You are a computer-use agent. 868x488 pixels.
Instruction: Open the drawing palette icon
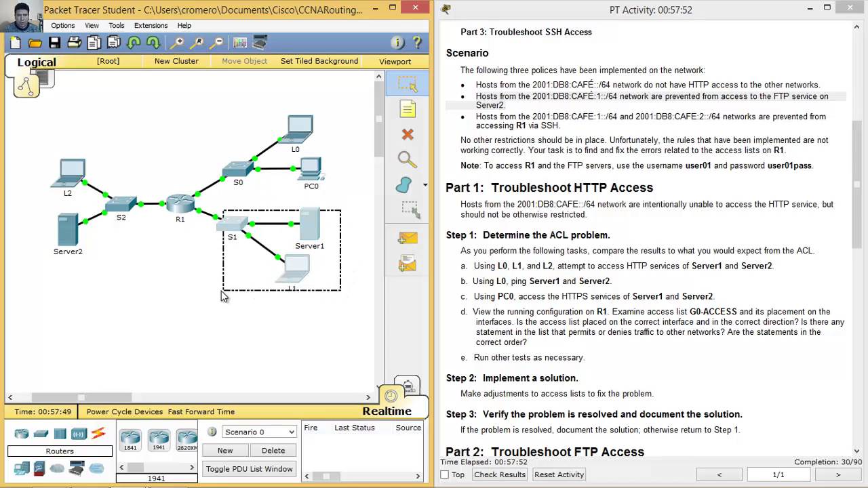point(240,43)
